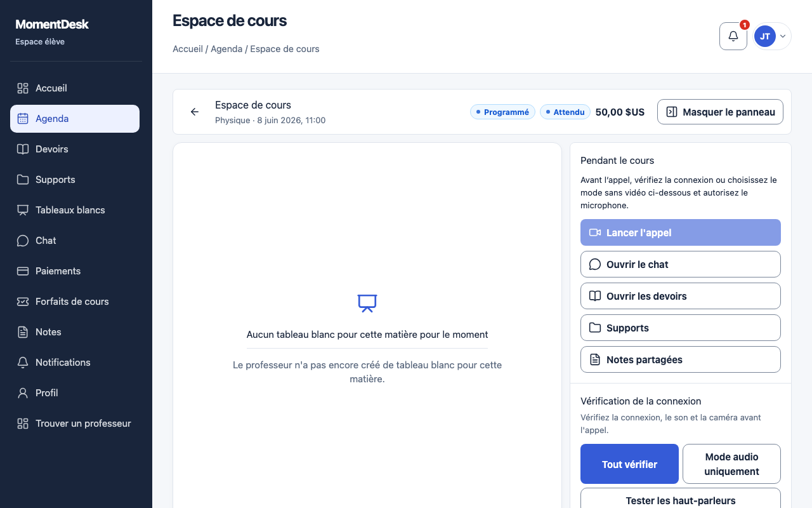Click the 'Pendant le cours' heading
Image resolution: width=812 pixels, height=508 pixels.
tap(617, 161)
